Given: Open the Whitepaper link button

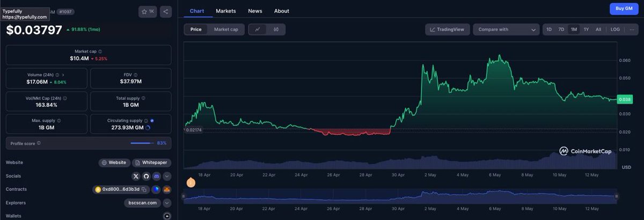Looking at the screenshot, I should pyautogui.click(x=152, y=163).
